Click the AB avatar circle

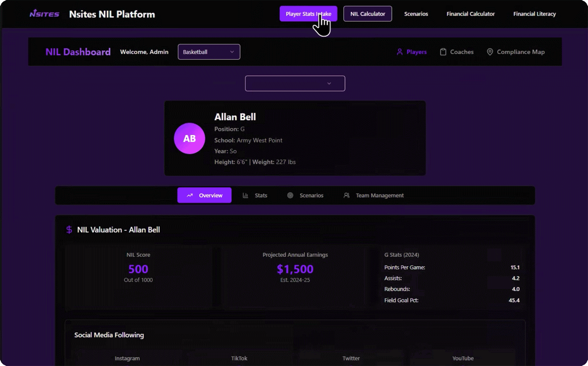click(x=189, y=138)
